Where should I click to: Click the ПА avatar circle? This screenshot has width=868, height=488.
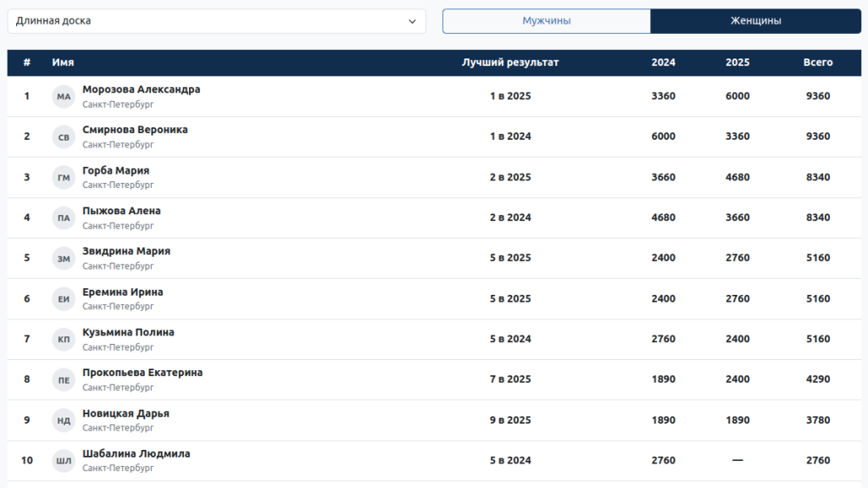pos(64,218)
